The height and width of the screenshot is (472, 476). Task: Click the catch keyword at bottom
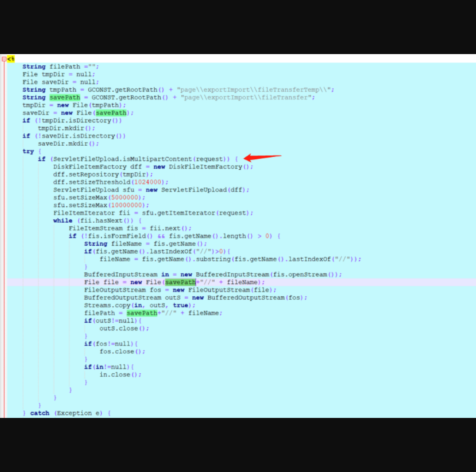coord(40,413)
